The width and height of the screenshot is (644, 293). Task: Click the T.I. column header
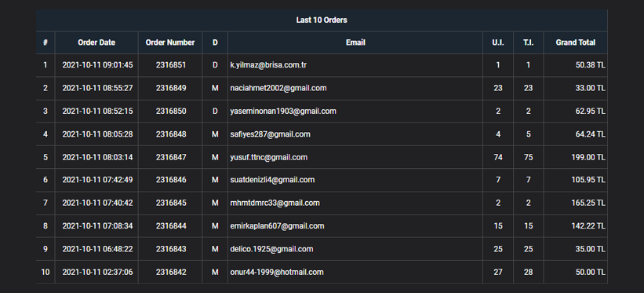pos(528,42)
